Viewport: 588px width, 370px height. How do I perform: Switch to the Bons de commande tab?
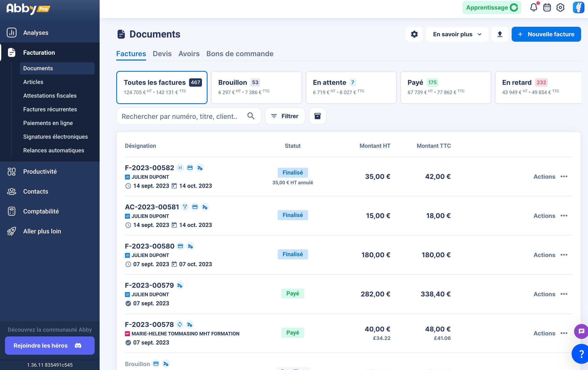240,54
